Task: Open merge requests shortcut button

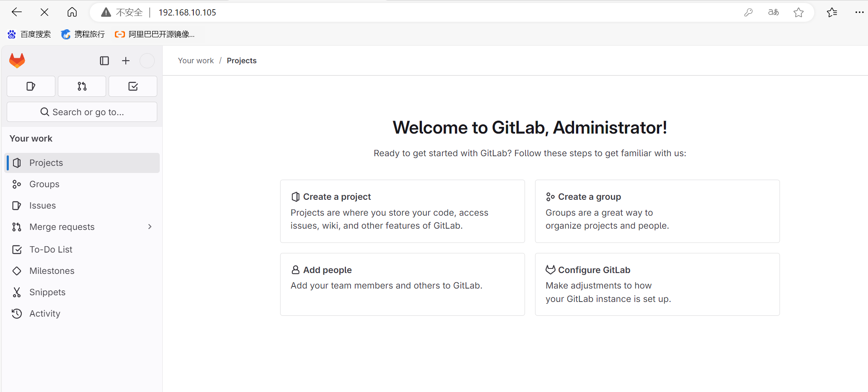Action: (x=82, y=86)
